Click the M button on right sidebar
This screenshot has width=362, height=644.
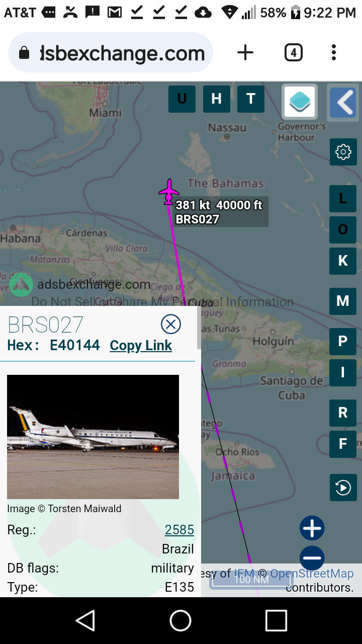coord(343,301)
